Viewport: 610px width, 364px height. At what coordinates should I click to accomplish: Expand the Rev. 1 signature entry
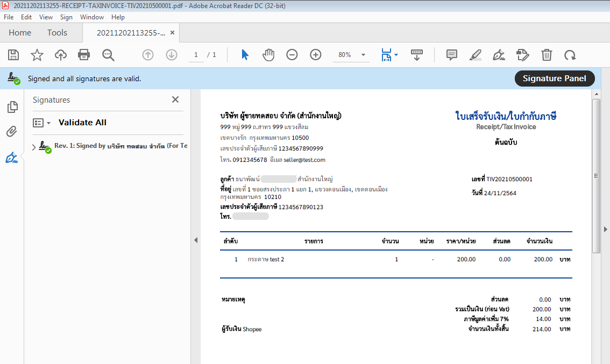[34, 147]
